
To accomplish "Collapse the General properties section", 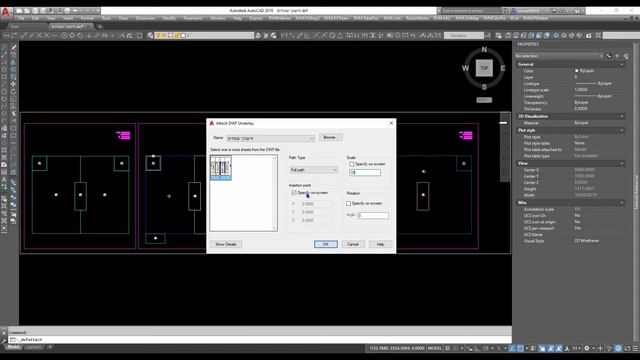I will point(622,64).
